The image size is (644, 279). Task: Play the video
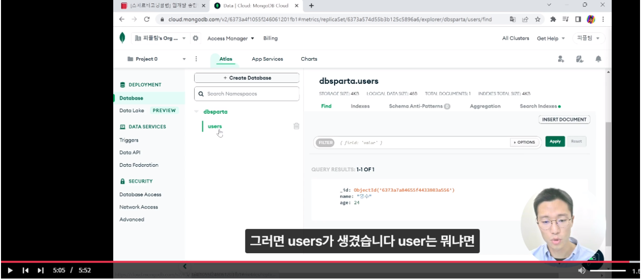(x=9, y=271)
